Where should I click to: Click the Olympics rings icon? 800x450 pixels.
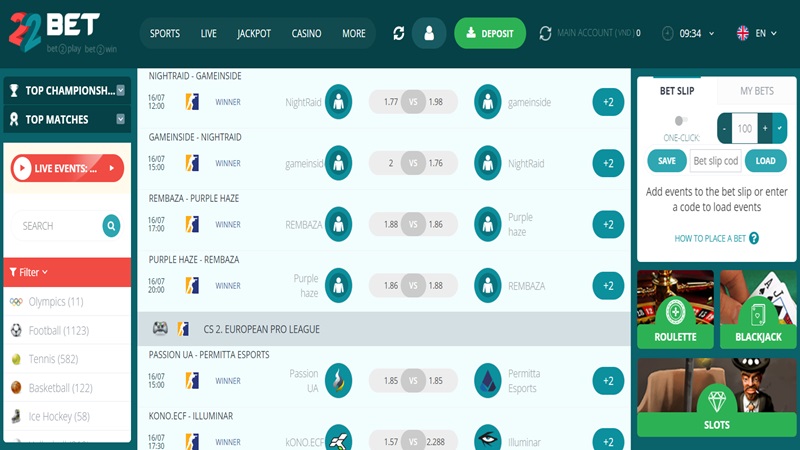[x=16, y=302]
